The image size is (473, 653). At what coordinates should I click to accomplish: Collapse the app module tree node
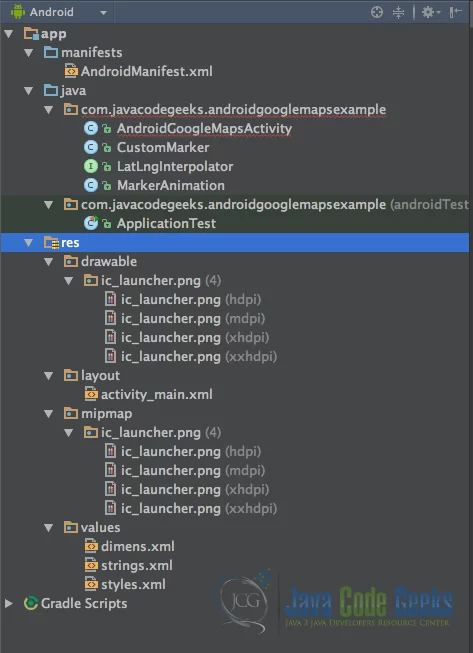[x=9, y=34]
